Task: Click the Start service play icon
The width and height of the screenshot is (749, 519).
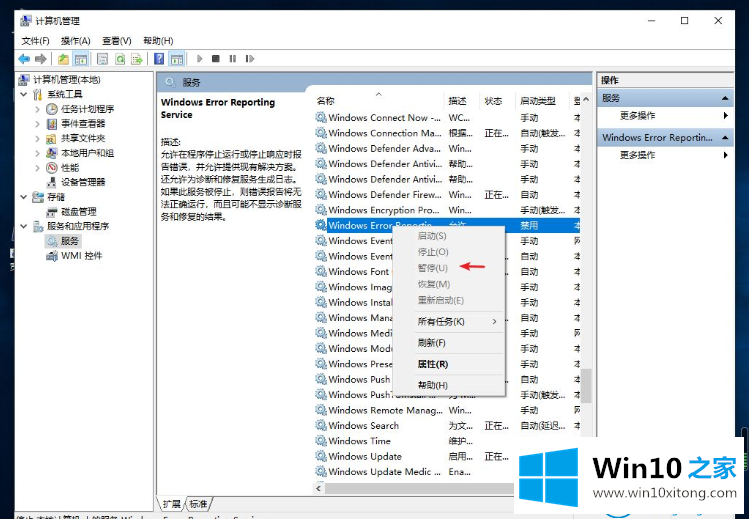Action: (x=200, y=59)
